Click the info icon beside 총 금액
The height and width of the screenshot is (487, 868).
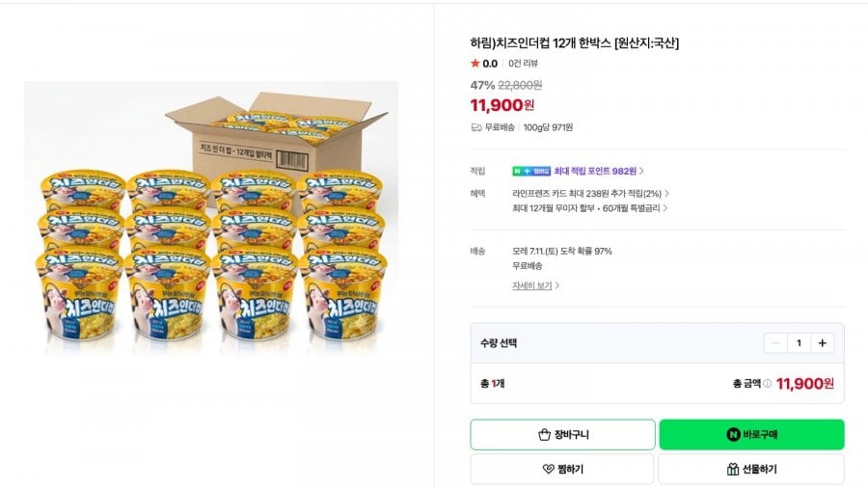768,383
